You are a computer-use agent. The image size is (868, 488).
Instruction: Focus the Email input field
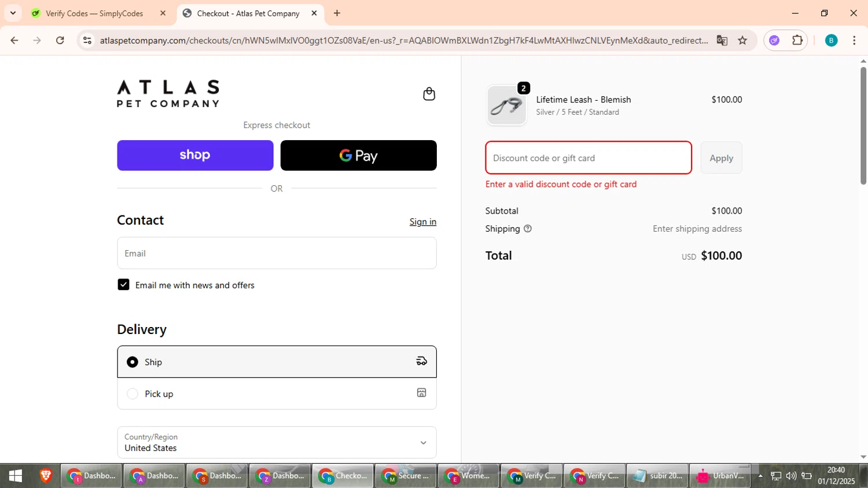277,253
